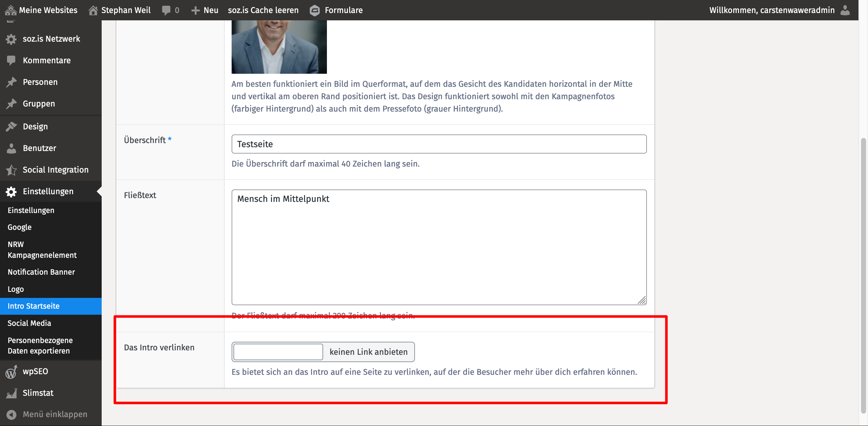
Task: Click the Design brush icon
Action: click(11, 127)
